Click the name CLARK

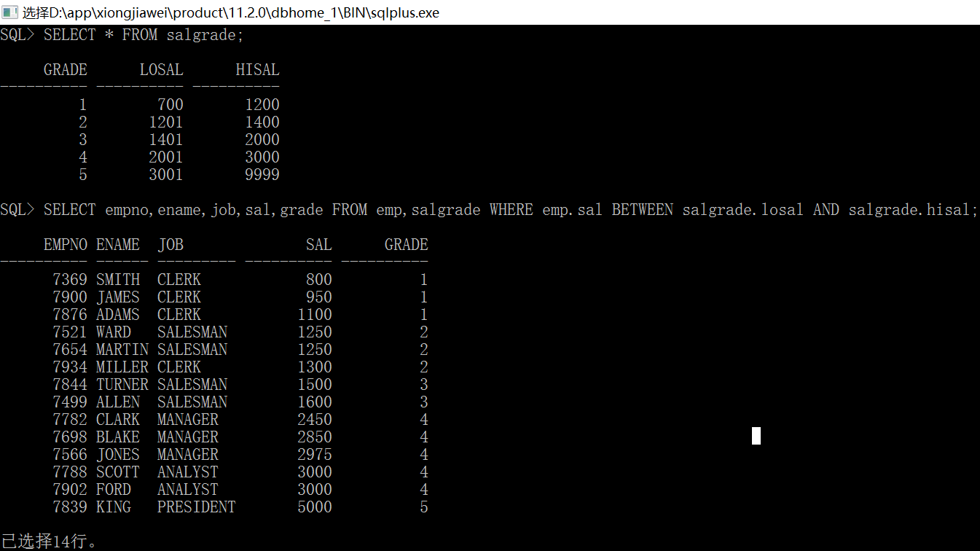[x=117, y=420]
